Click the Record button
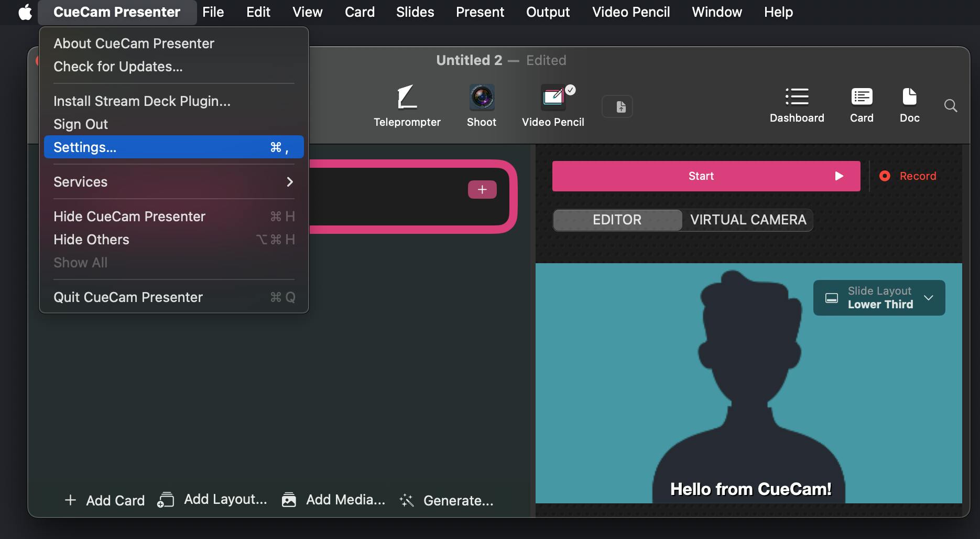Viewport: 980px width, 539px height. (908, 176)
